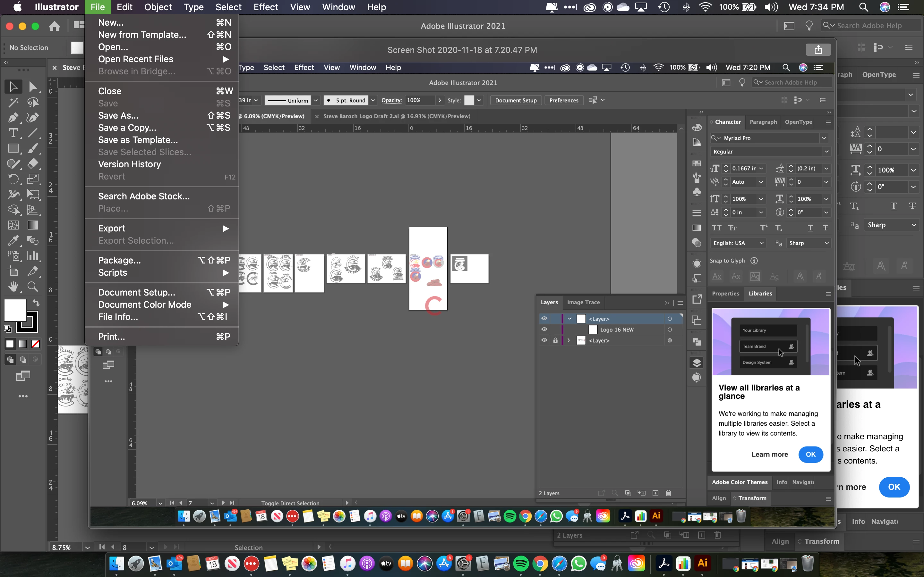
Task: Select the Type tool
Action: [13, 133]
